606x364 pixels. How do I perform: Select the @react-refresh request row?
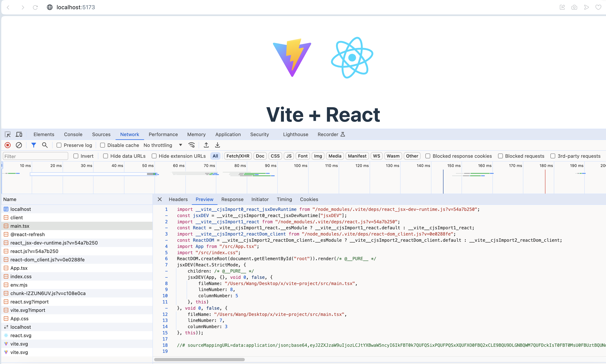(x=77, y=235)
